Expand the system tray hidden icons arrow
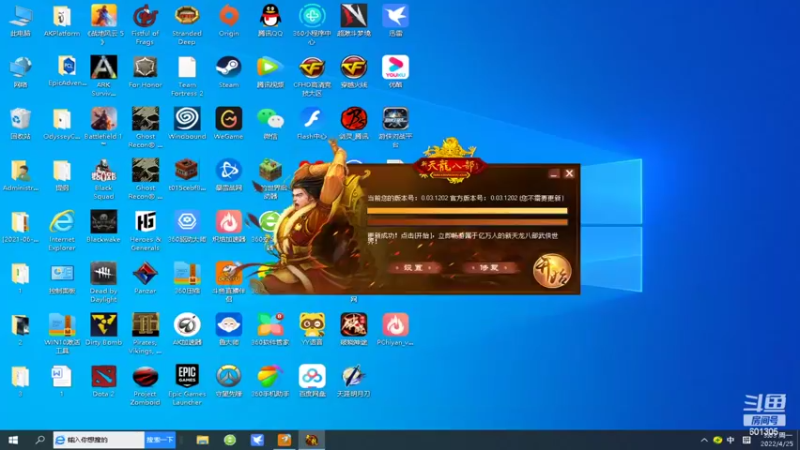Image resolution: width=800 pixels, height=450 pixels. click(704, 440)
